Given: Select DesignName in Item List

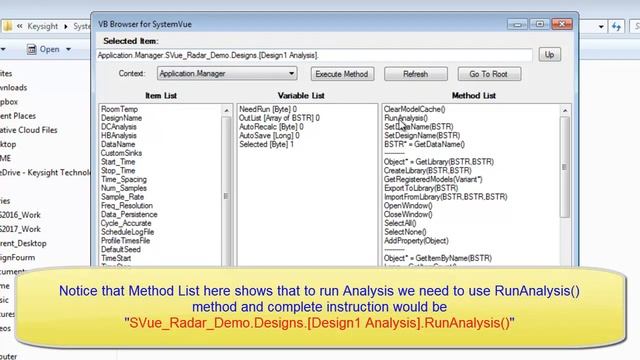Looking at the screenshot, I should (121, 118).
